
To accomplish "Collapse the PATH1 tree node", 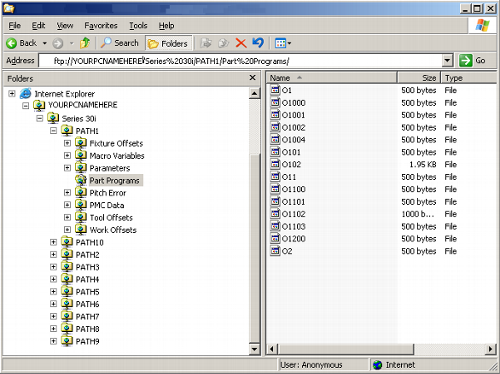I will coord(53,131).
